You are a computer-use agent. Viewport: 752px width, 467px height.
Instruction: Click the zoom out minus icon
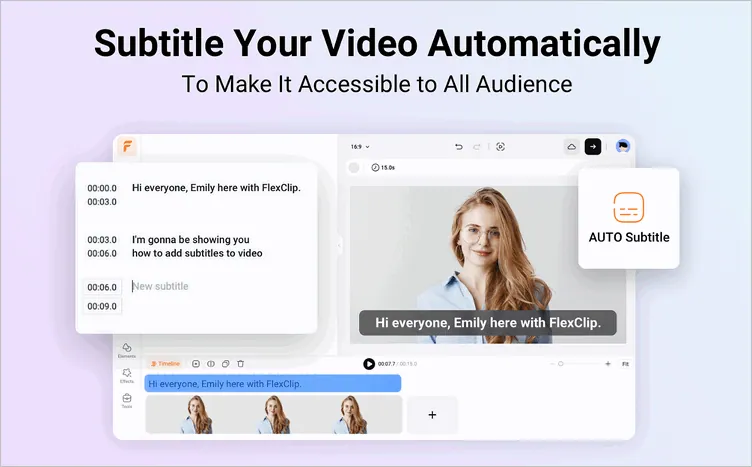click(551, 364)
